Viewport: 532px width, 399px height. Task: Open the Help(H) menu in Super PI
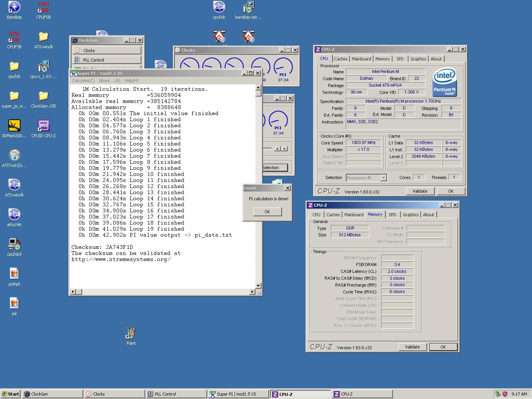pos(131,81)
